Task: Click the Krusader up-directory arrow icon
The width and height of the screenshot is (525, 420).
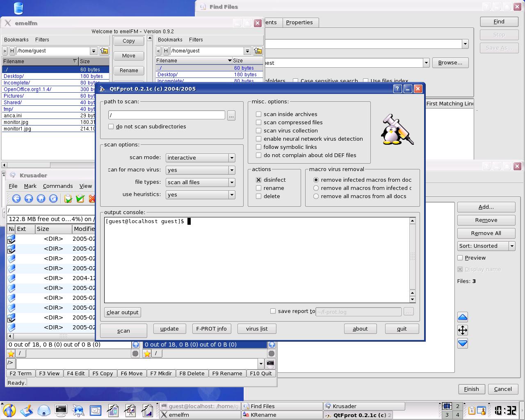Action: pos(29,199)
